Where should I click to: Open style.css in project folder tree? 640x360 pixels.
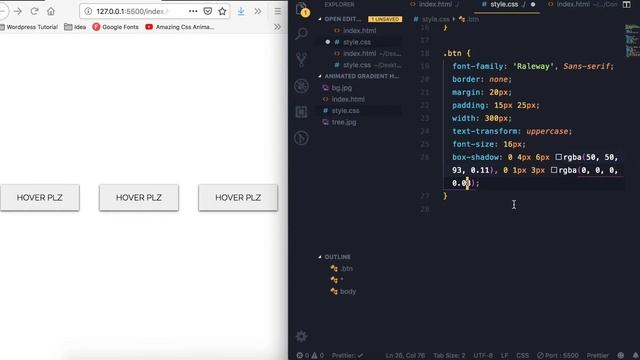[x=345, y=111]
